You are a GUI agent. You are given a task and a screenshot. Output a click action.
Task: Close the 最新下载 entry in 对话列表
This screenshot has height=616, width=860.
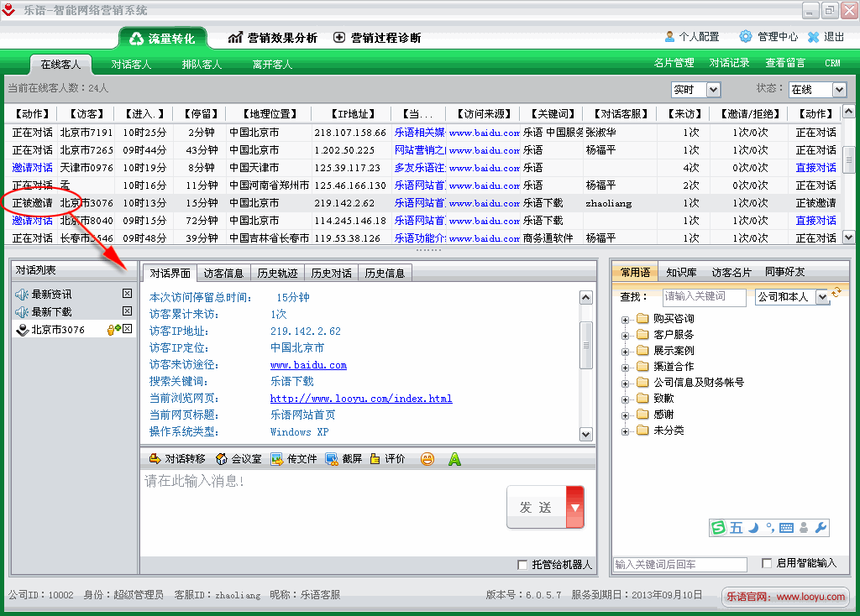128,311
